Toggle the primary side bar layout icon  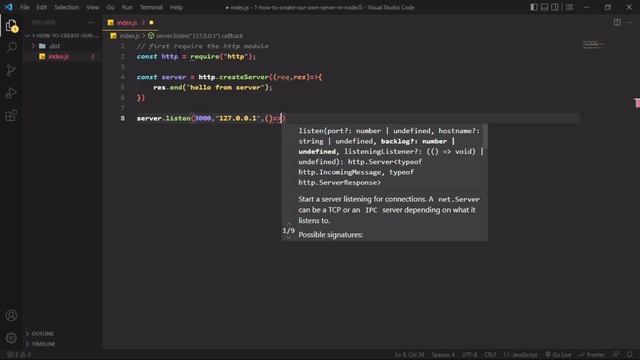(534, 7)
